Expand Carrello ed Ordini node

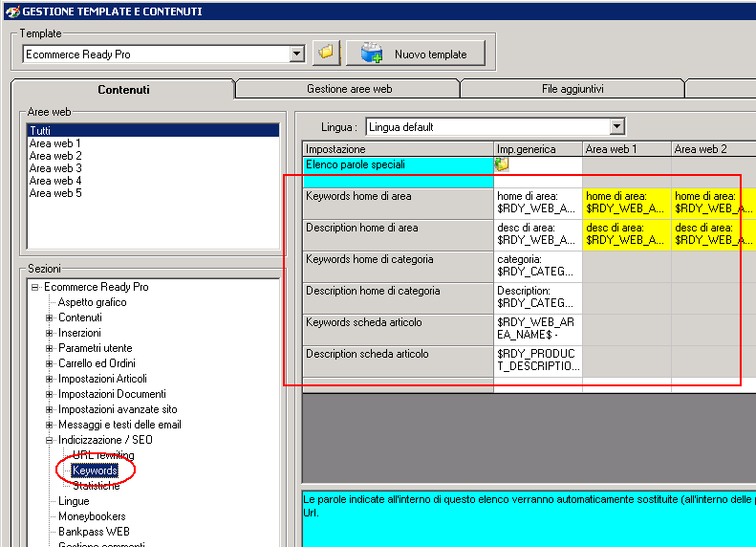[49, 363]
